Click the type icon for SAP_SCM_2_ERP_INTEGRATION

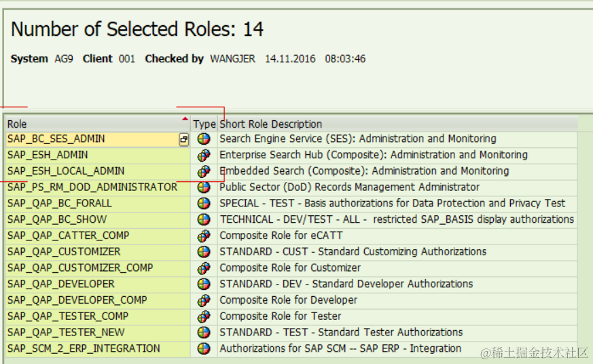(x=204, y=348)
